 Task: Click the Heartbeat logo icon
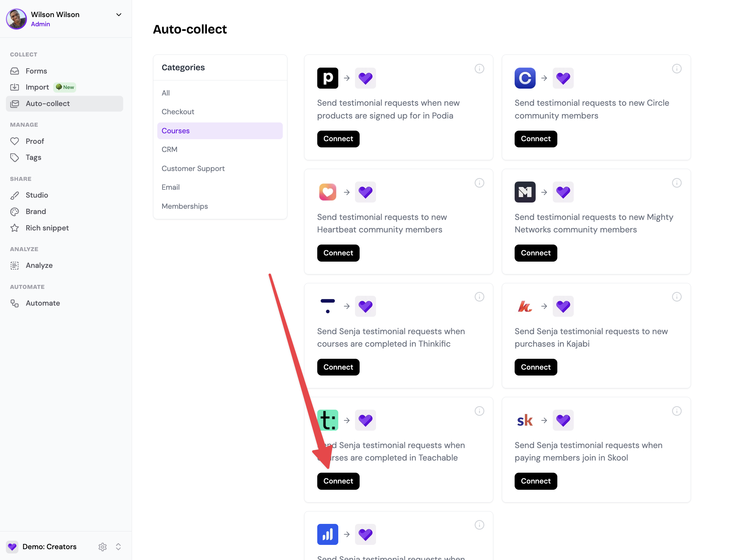[x=327, y=192]
